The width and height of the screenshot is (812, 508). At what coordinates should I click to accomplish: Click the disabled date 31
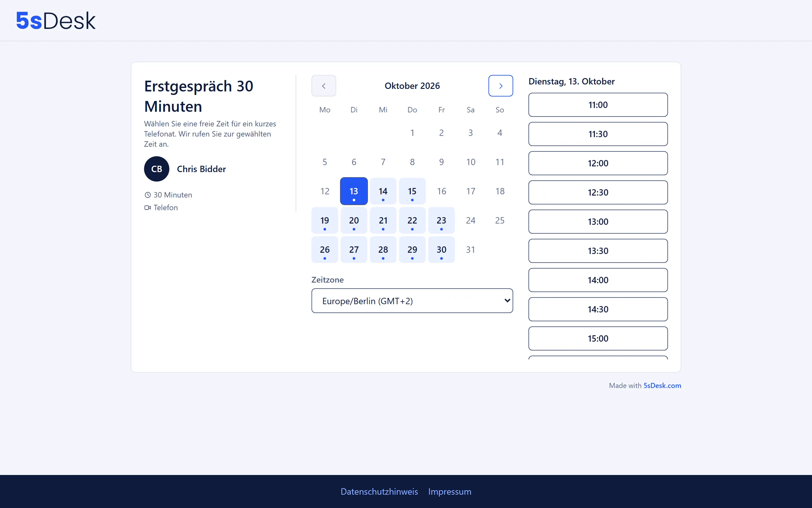pos(470,250)
